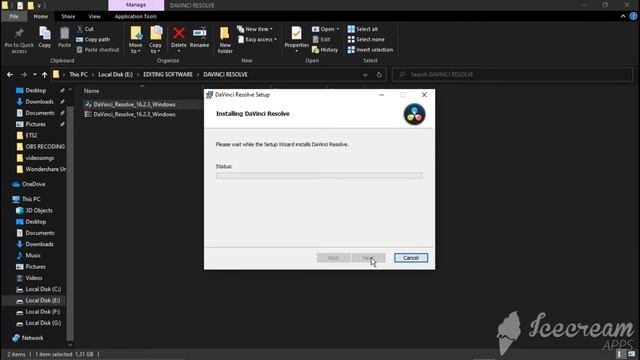Open videosongs folder in sidebar

pyautogui.click(x=40, y=158)
